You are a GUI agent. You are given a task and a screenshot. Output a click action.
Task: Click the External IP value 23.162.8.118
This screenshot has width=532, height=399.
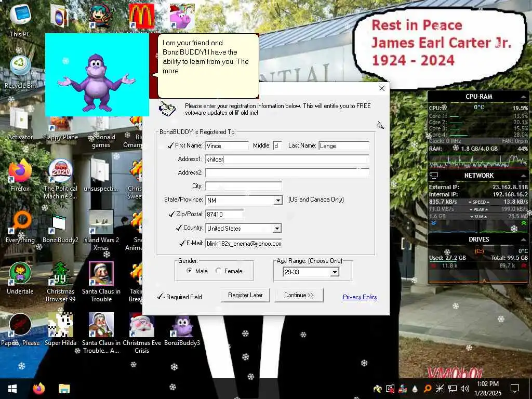coord(510,187)
